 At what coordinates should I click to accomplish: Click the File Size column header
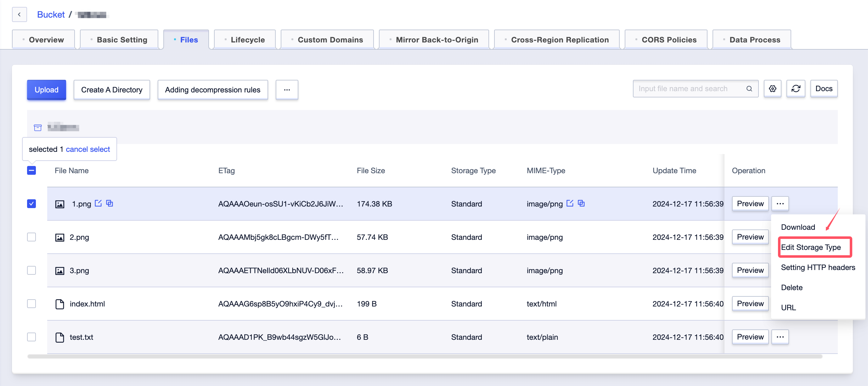(371, 171)
